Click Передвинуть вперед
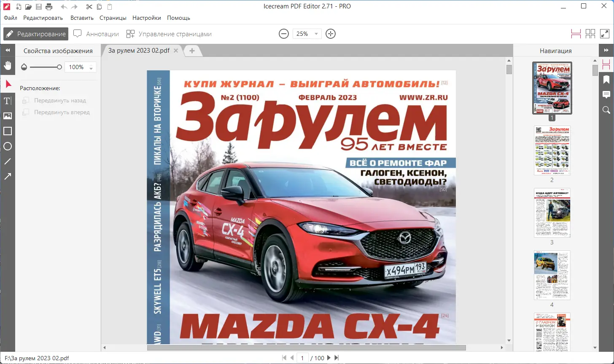Viewport: 614px width, 364px height. click(x=57, y=112)
